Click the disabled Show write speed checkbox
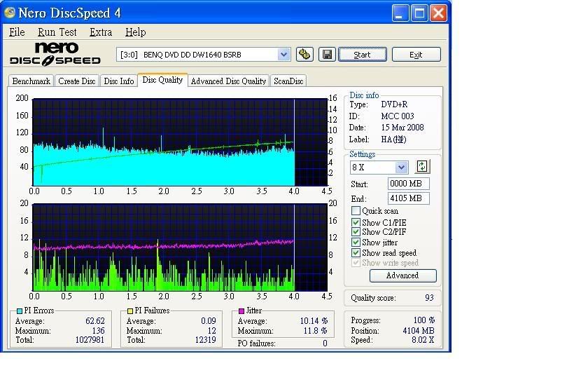Image resolution: width=588 pixels, height=368 pixels. 356,263
